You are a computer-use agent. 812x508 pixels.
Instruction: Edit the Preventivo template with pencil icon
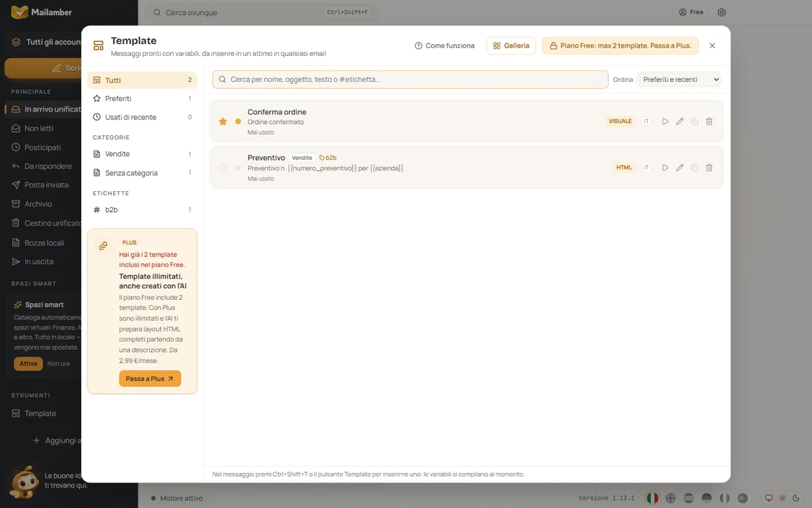pos(680,168)
